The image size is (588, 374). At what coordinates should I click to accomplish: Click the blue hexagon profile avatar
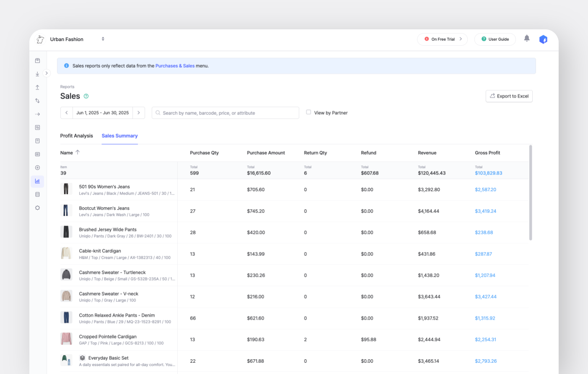click(x=543, y=39)
